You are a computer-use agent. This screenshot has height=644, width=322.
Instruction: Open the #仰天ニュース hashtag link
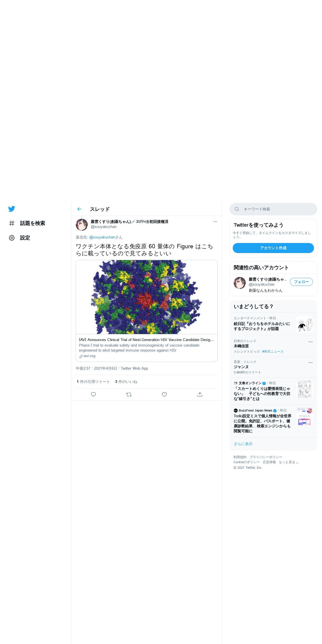pyautogui.click(x=273, y=352)
